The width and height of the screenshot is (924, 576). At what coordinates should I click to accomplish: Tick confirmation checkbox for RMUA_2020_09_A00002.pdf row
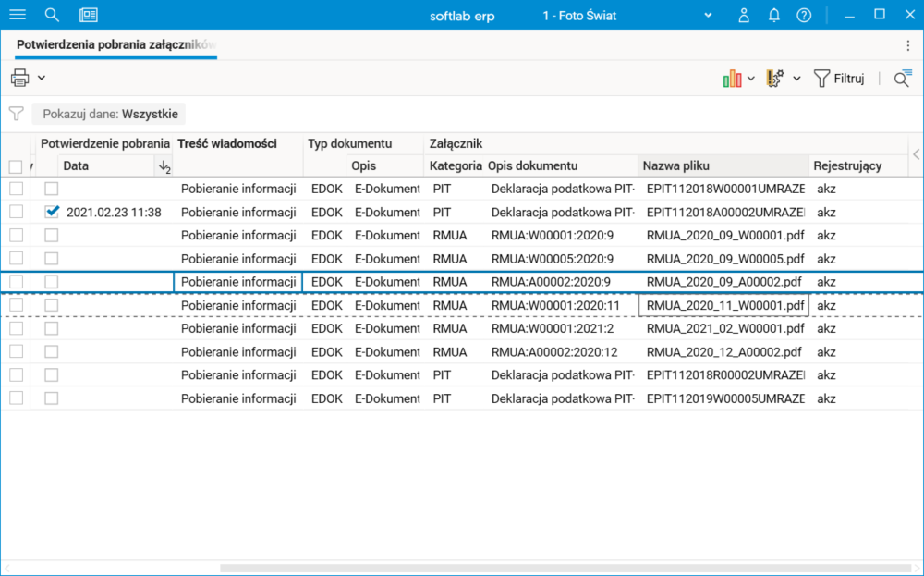52,282
